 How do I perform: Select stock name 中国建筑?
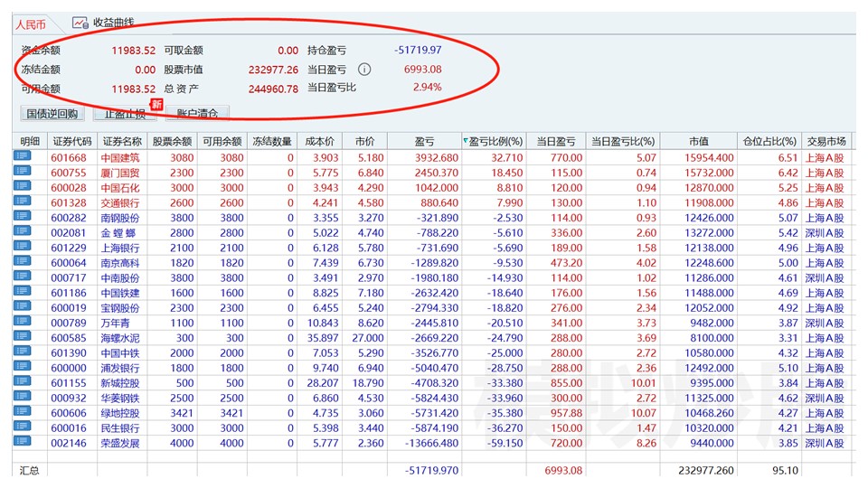pyautogui.click(x=120, y=157)
